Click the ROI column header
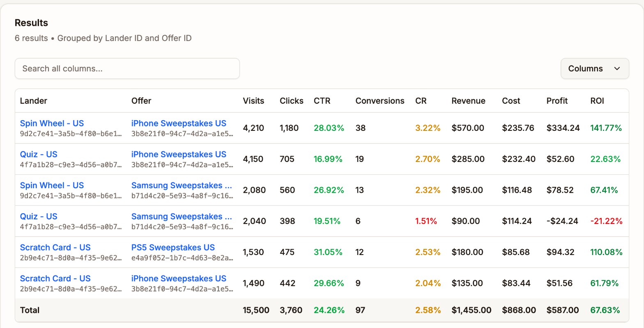Image resolution: width=644 pixels, height=328 pixels. point(597,101)
